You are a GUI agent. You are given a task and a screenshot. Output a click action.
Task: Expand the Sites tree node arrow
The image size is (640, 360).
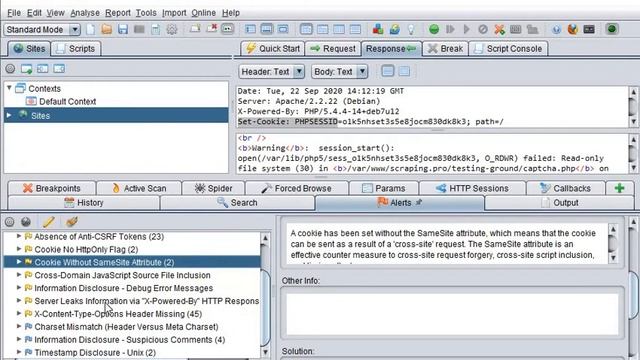pyautogui.click(x=9, y=116)
